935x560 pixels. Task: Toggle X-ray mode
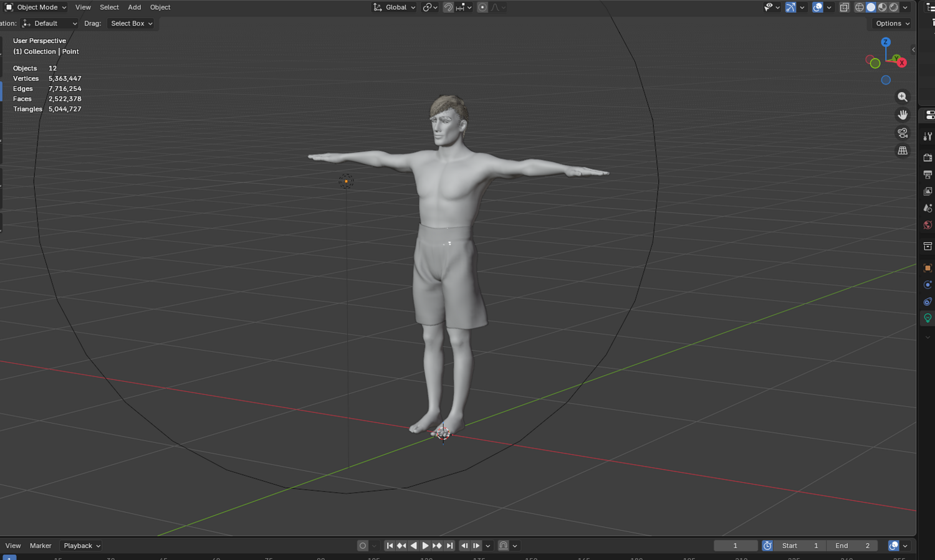coord(845,7)
